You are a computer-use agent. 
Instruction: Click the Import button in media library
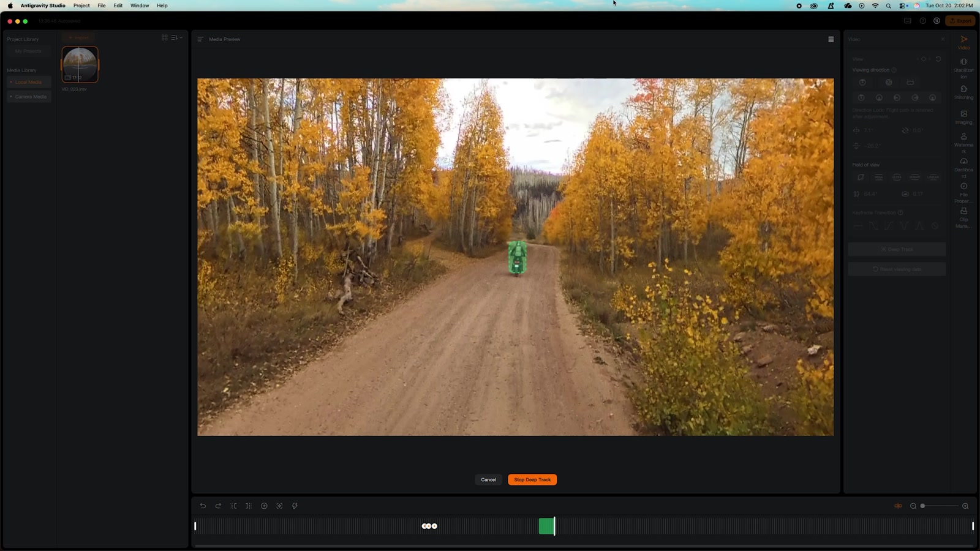pos(78,38)
